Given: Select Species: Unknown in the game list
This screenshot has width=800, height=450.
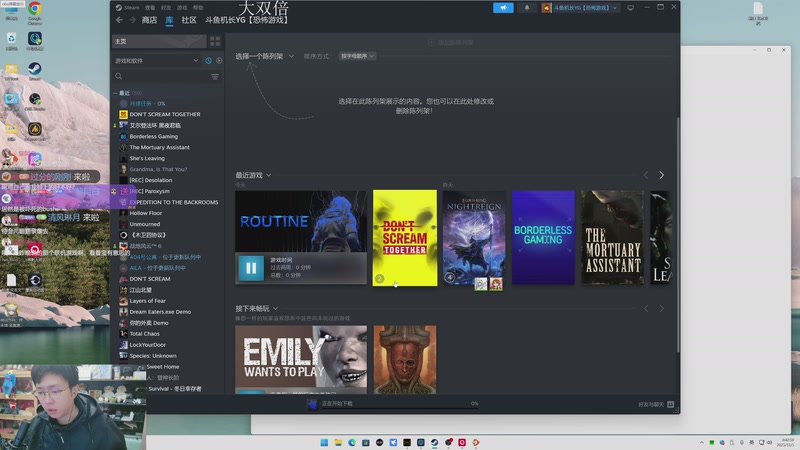Looking at the screenshot, I should pos(153,356).
